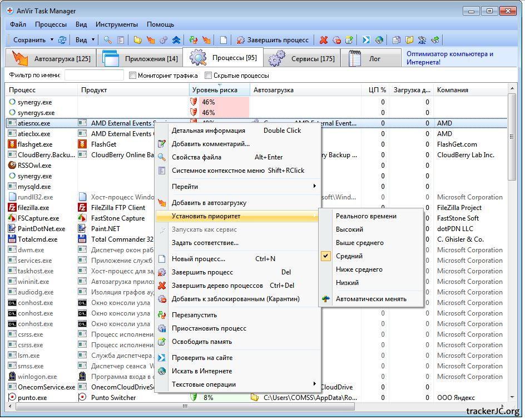Click the magnifier search icon in toolbar

107,40
